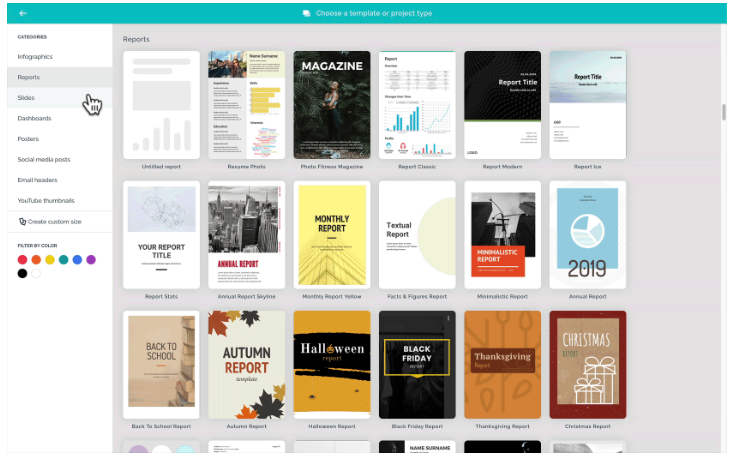The width and height of the screenshot is (736, 460).
Task: Open the Report Stats template
Action: [161, 235]
